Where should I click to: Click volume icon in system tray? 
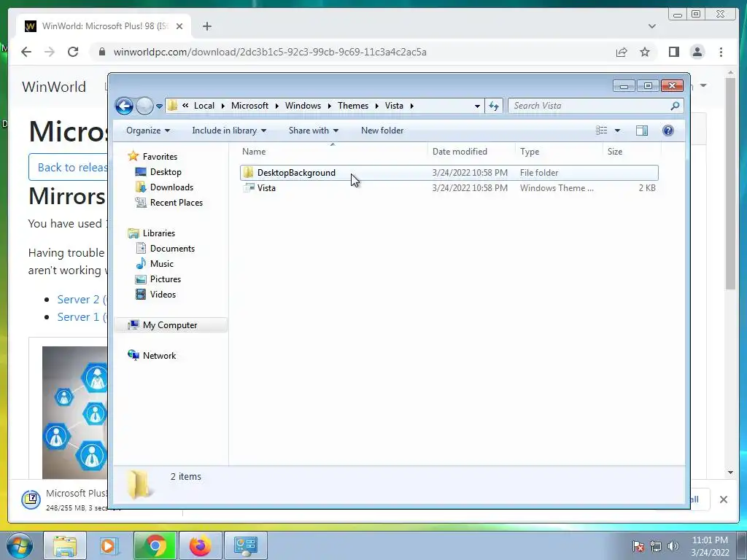pos(673,546)
